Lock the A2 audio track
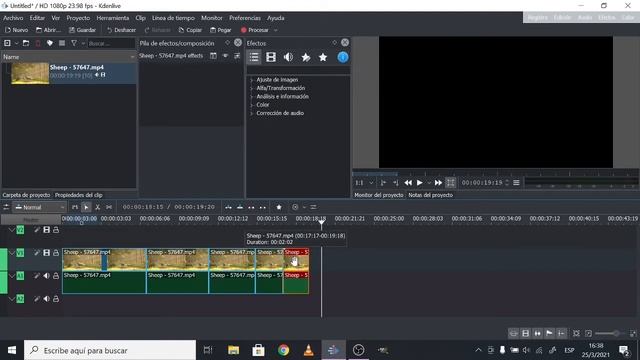The width and height of the screenshot is (640, 360). (56, 299)
